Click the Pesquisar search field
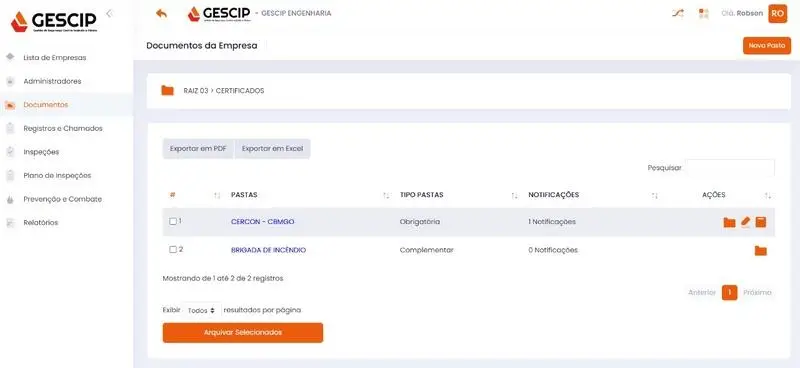800x368 pixels. point(730,167)
